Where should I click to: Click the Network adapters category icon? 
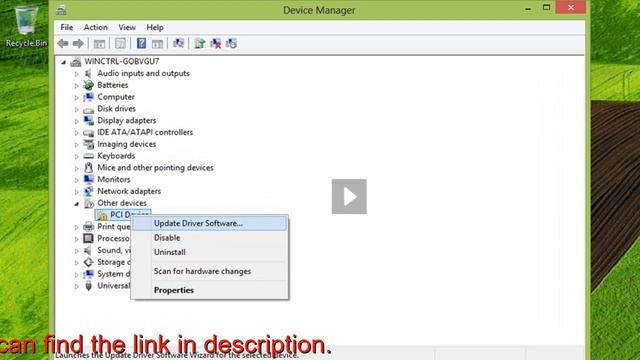click(88, 191)
